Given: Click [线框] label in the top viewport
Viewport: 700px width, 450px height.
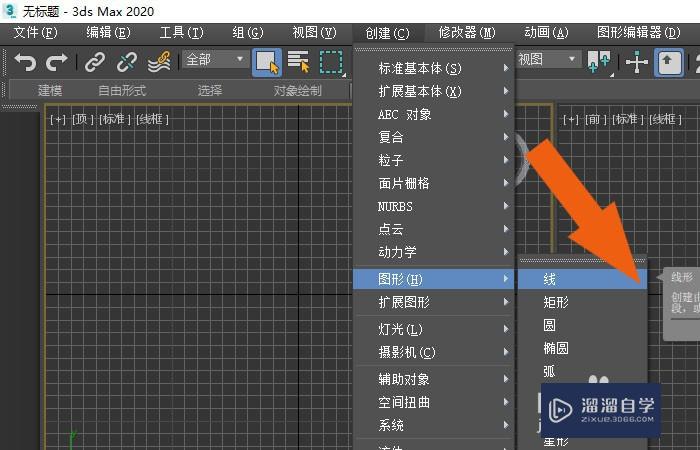Looking at the screenshot, I should 153,119.
